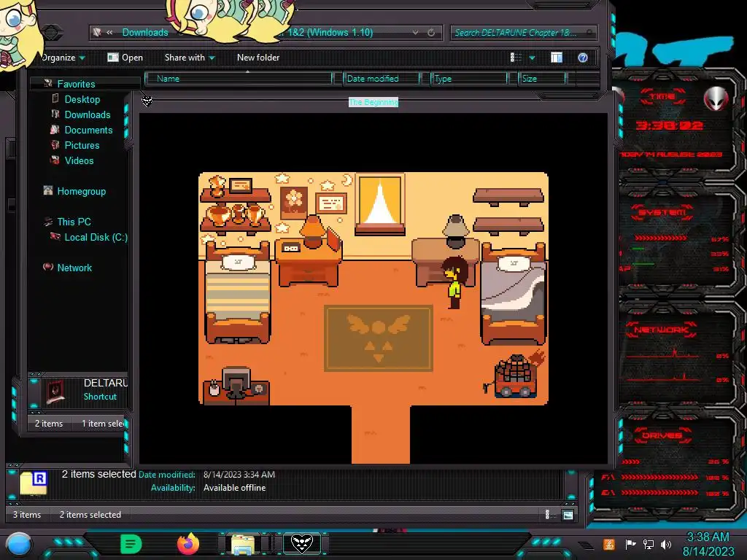Open the Spotify-style green taskbar app

point(131,544)
